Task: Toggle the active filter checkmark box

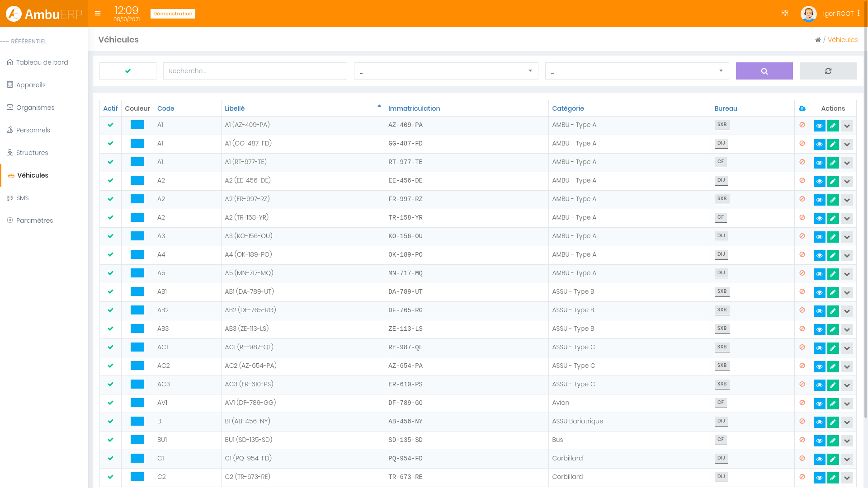Action: click(x=128, y=71)
